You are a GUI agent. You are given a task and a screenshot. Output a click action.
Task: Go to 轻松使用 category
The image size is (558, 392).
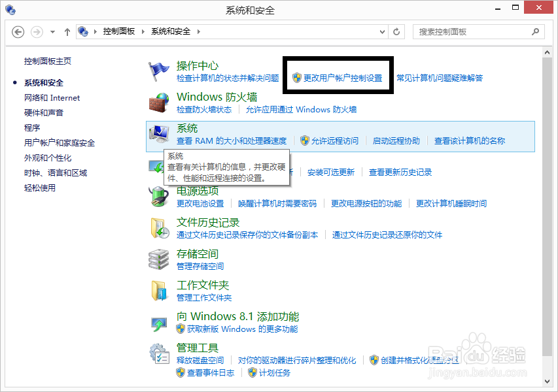40,188
